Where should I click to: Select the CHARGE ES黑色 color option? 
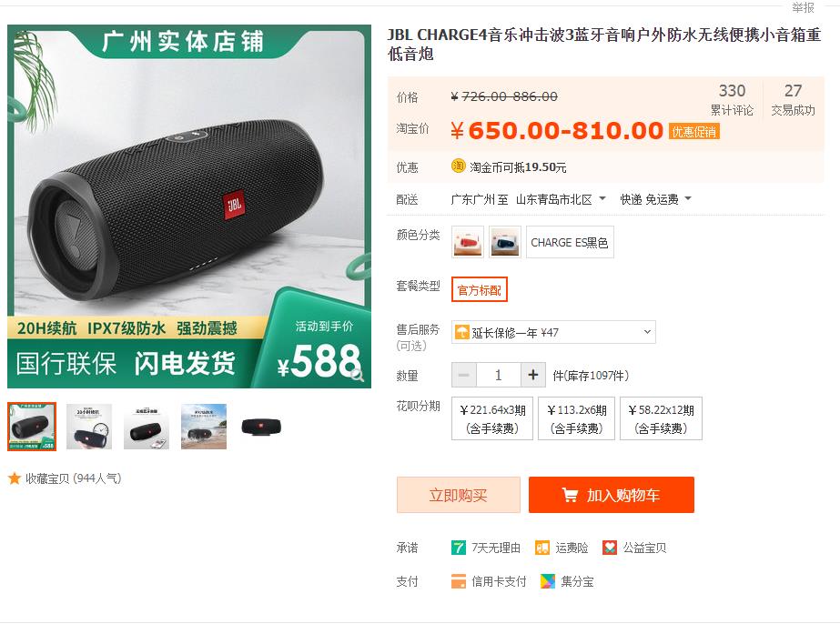tap(570, 242)
